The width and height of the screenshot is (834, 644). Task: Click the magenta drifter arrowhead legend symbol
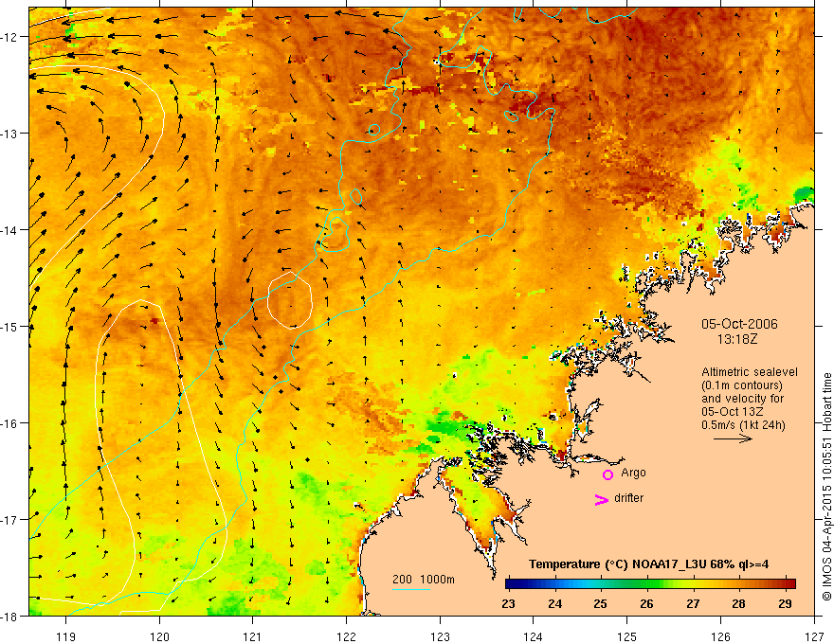point(602,499)
